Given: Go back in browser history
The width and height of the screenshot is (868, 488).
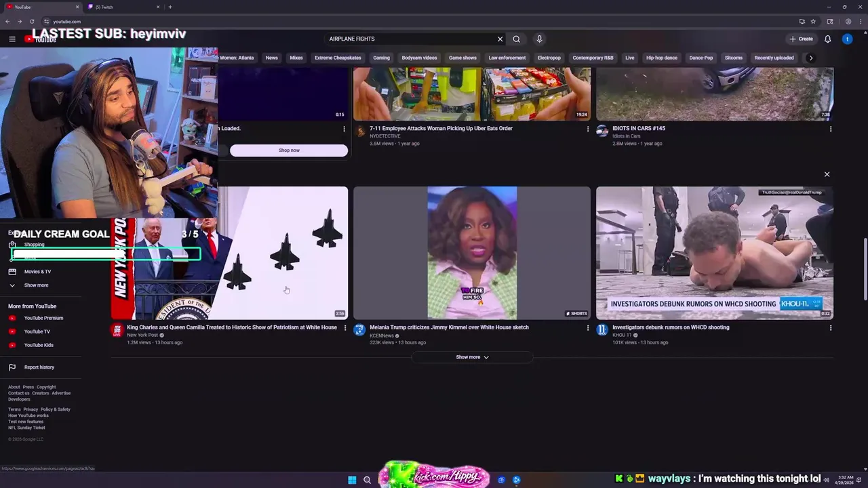Looking at the screenshot, I should [7, 21].
